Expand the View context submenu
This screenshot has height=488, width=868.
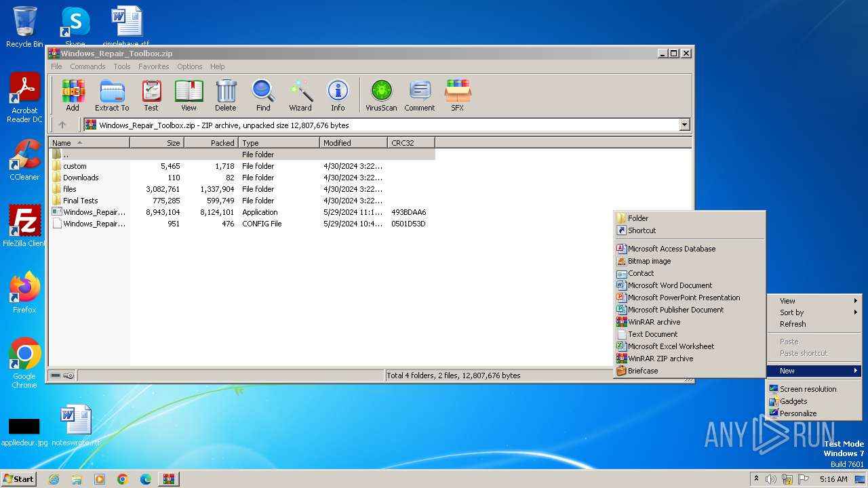point(814,301)
